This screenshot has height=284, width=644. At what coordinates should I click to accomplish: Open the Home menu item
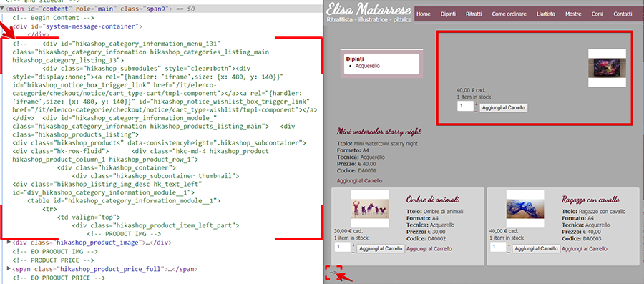423,14
